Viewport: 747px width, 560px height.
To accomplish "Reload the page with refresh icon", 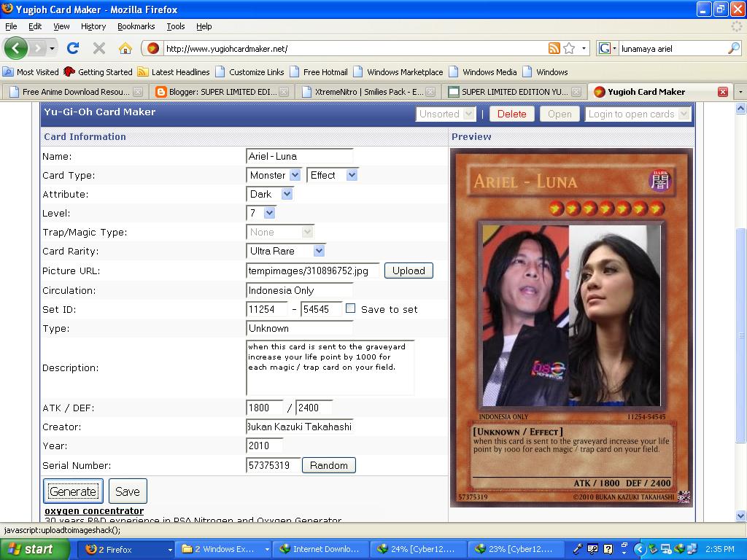I will point(73,48).
